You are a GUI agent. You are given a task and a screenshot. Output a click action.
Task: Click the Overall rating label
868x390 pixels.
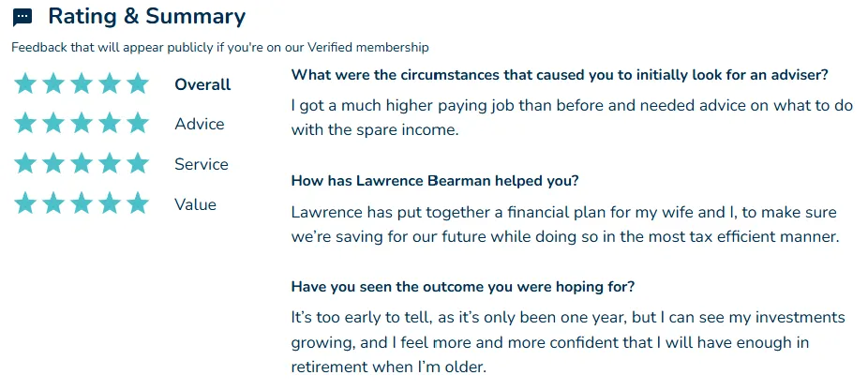[x=202, y=84]
